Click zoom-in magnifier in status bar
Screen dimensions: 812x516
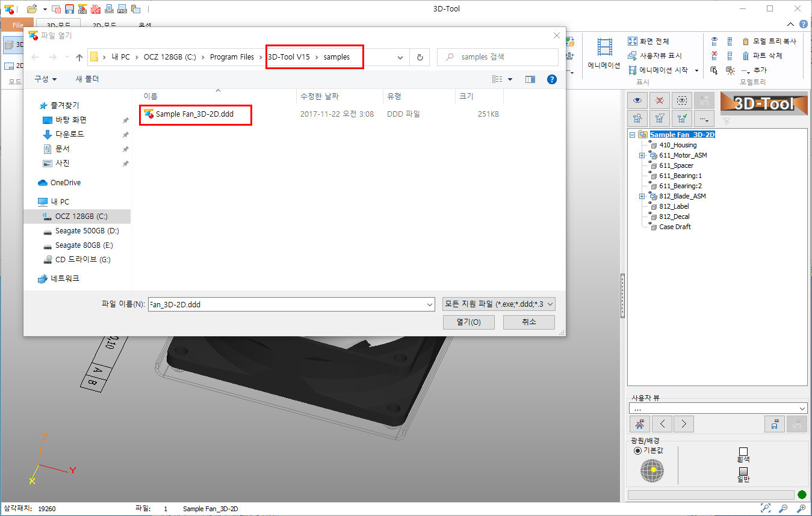pos(801,508)
